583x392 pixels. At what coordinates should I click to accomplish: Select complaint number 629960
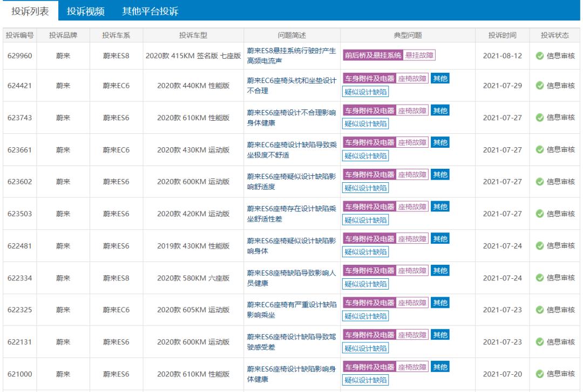(20, 56)
